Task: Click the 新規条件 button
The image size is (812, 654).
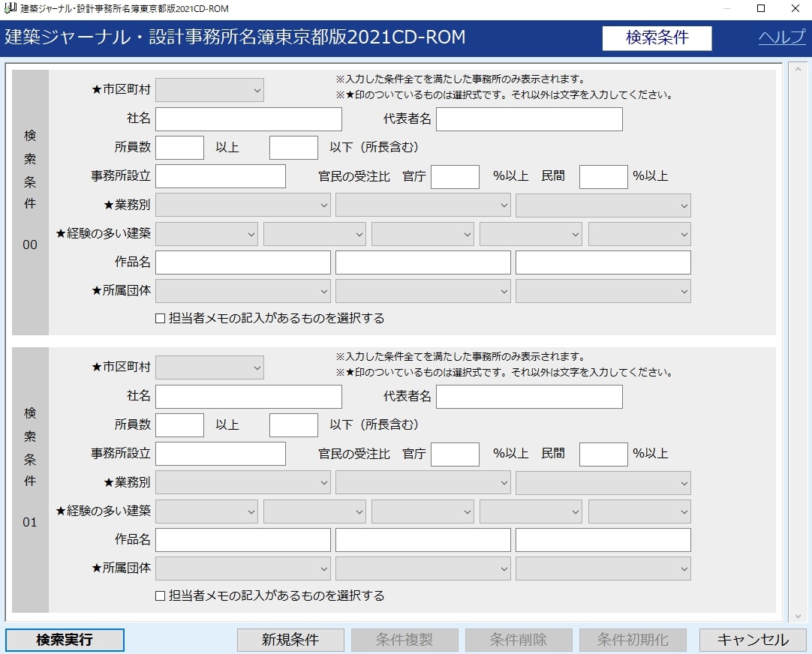Action: (290, 640)
